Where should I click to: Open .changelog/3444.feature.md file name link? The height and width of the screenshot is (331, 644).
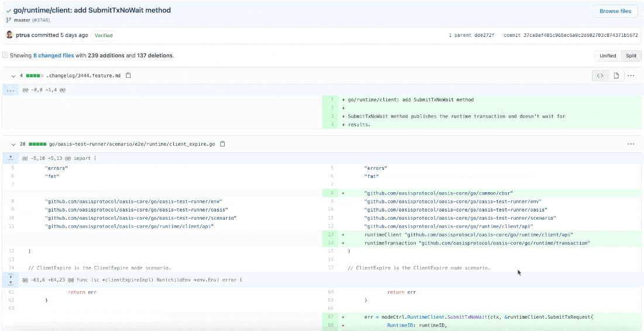coord(83,76)
